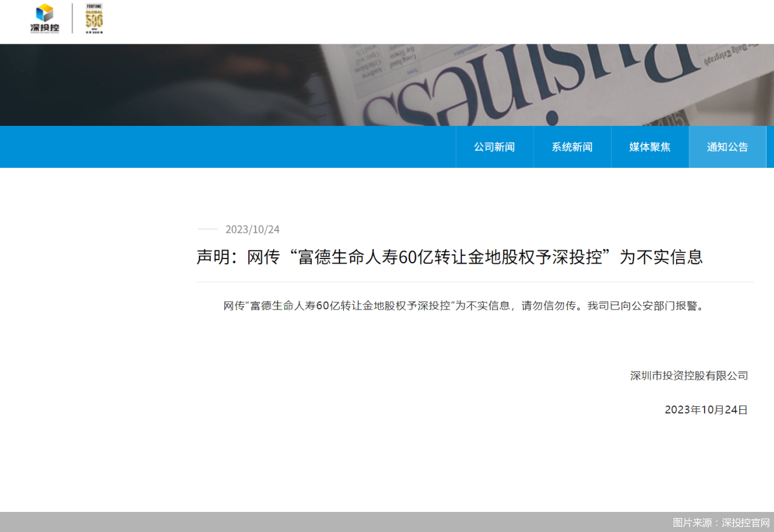The height and width of the screenshot is (532, 774).
Task: Click the 声明 article headline
Action: (449, 257)
